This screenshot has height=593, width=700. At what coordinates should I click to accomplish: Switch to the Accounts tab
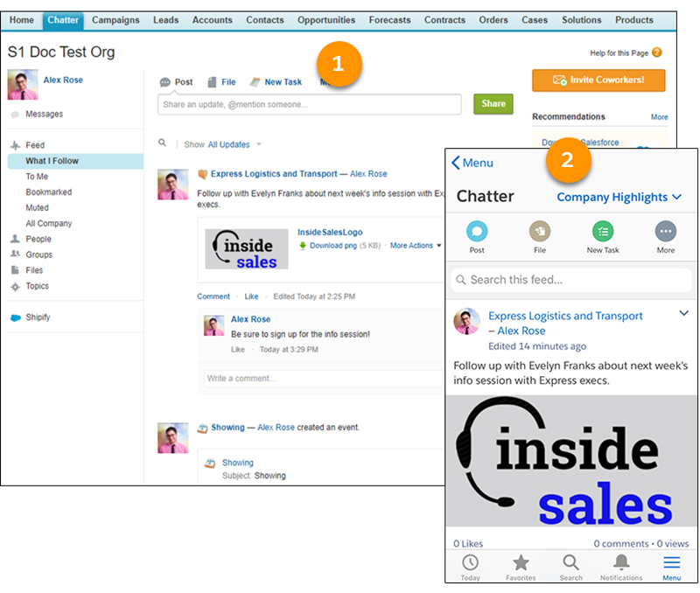tap(212, 20)
